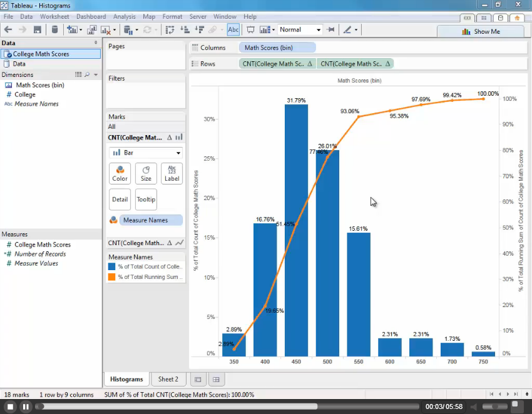Open the Bar mark type dropdown

pyautogui.click(x=146, y=153)
